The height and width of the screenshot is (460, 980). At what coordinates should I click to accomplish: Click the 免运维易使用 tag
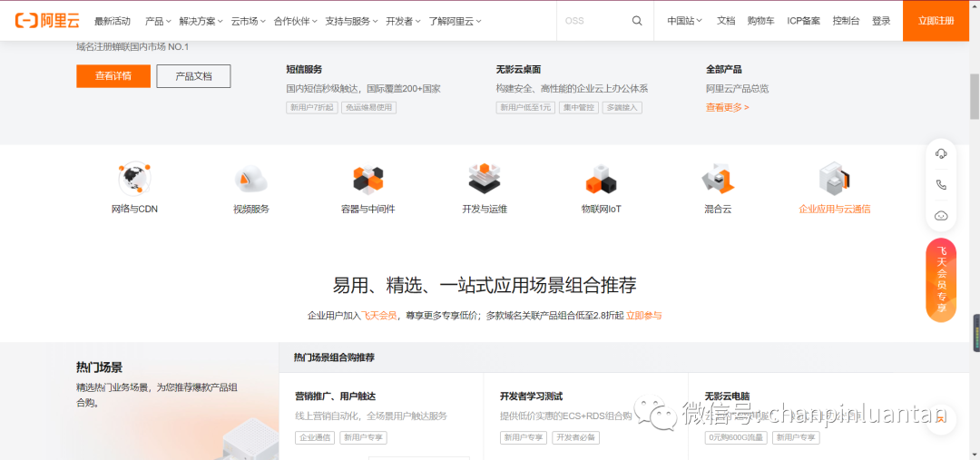(x=368, y=107)
